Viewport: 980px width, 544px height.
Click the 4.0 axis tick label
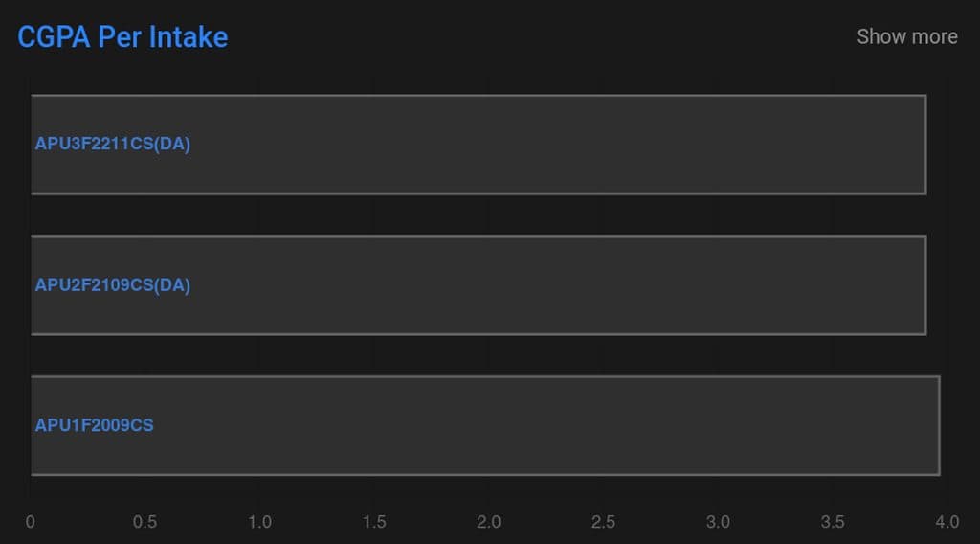[x=947, y=522]
